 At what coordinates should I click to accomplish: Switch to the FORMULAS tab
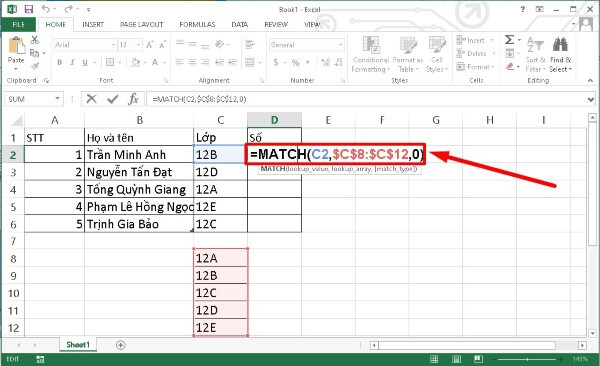pos(197,25)
